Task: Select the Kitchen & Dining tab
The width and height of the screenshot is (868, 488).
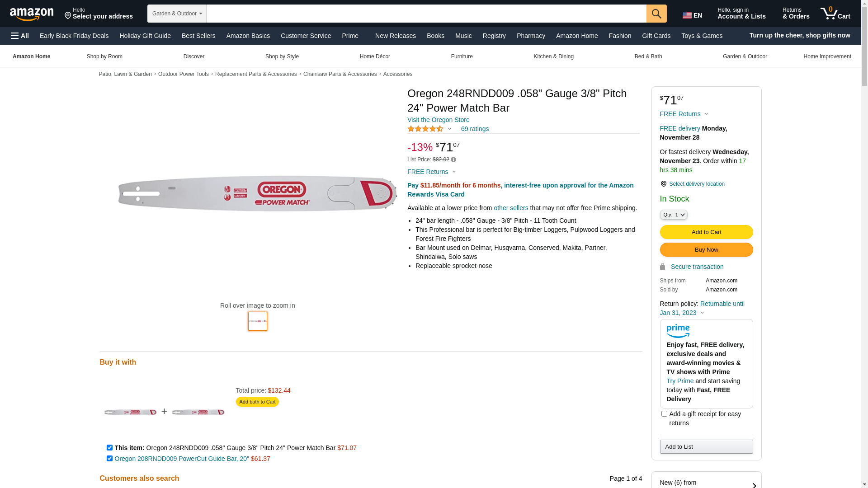Action: [x=553, y=56]
